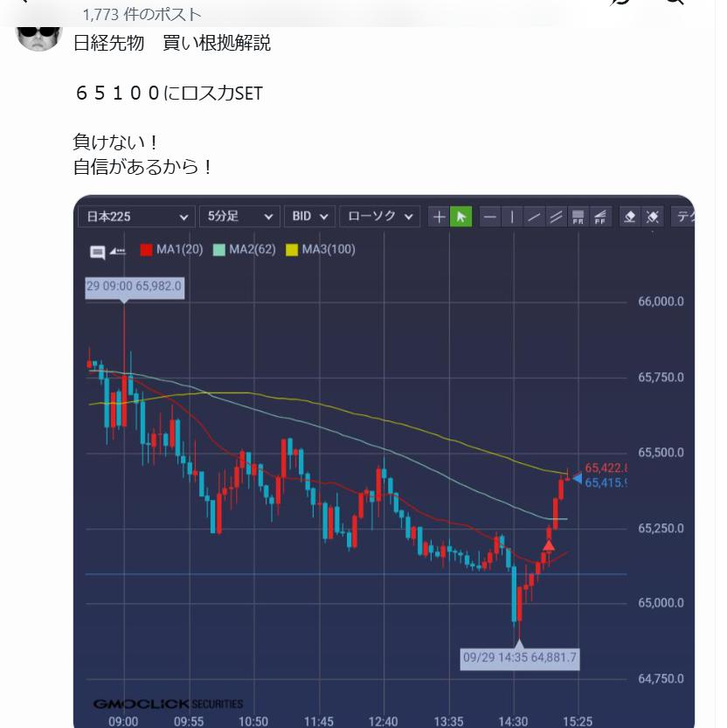727x728 pixels.
Task: Toggle the MA1(20) moving average legend
Action: (x=172, y=250)
